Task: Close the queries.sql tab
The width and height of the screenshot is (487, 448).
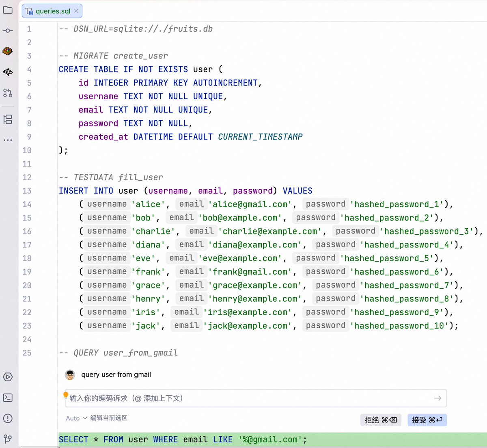Action: pos(76,11)
